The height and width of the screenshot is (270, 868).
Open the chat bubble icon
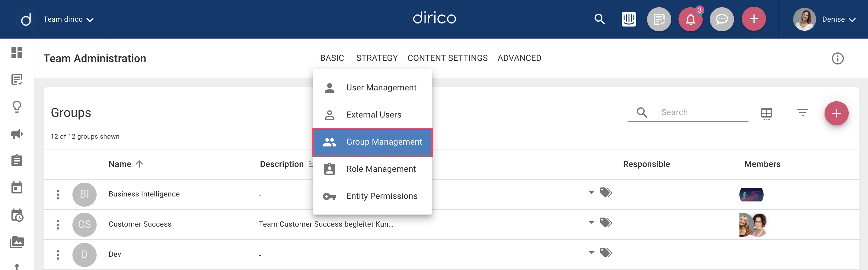pyautogui.click(x=722, y=19)
